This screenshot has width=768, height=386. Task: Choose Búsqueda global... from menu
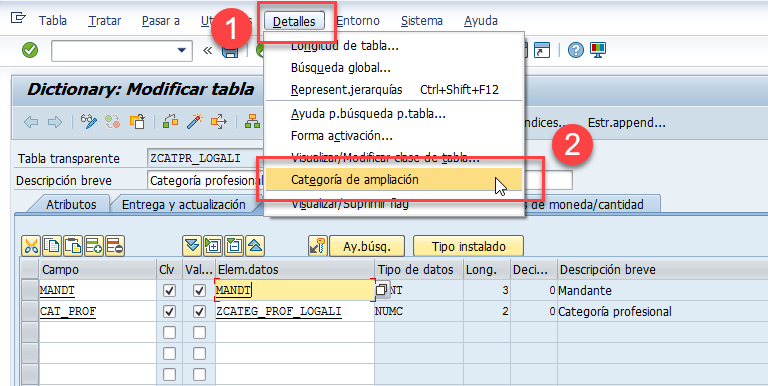click(x=394, y=68)
